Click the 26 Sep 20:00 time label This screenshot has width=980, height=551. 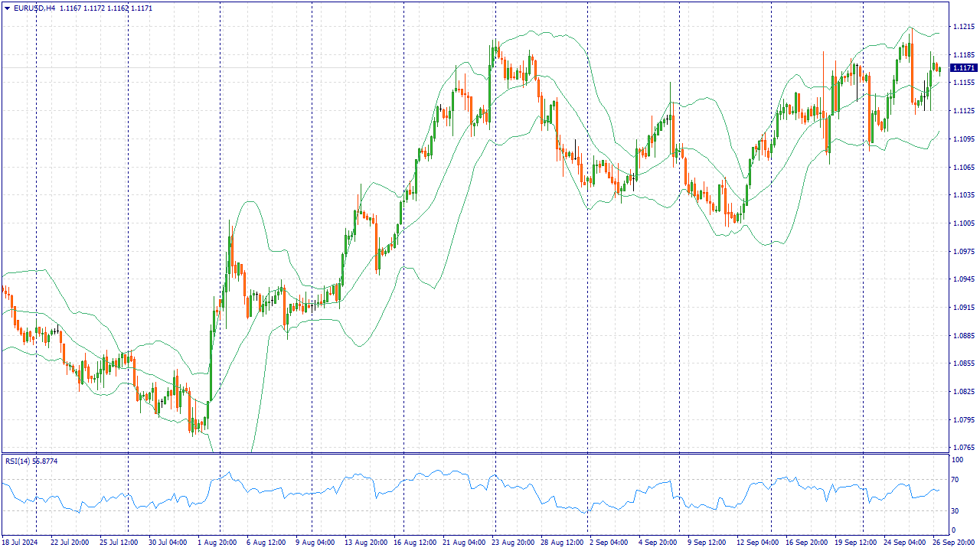(952, 543)
